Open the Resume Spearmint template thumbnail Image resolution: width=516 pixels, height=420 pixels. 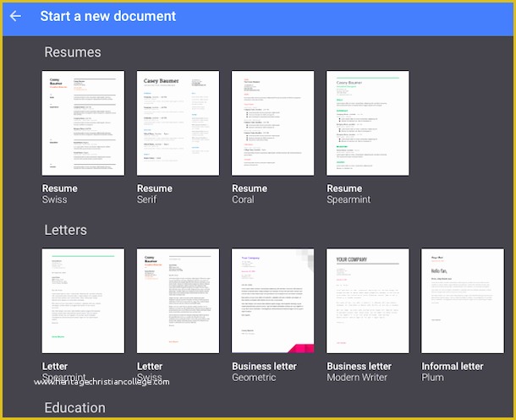click(x=368, y=123)
